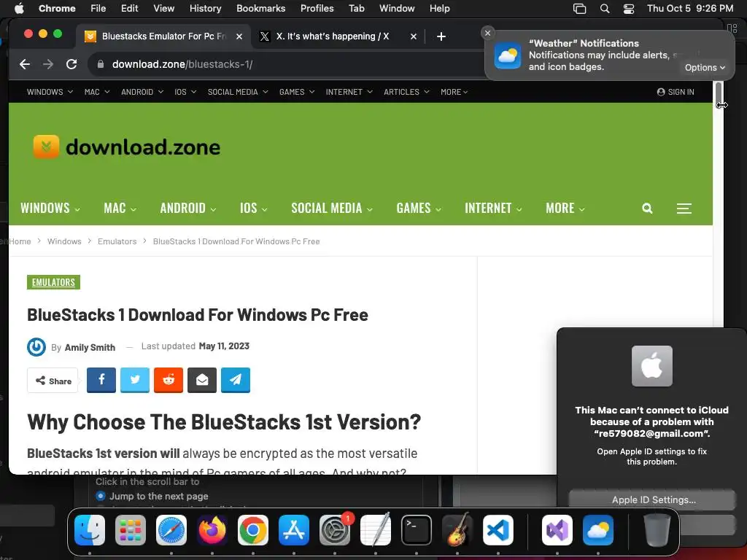
Task: Click the Share button
Action: 53,381
